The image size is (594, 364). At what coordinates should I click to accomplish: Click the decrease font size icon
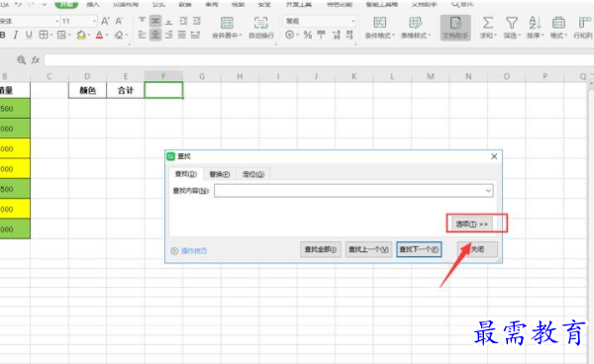coord(119,21)
